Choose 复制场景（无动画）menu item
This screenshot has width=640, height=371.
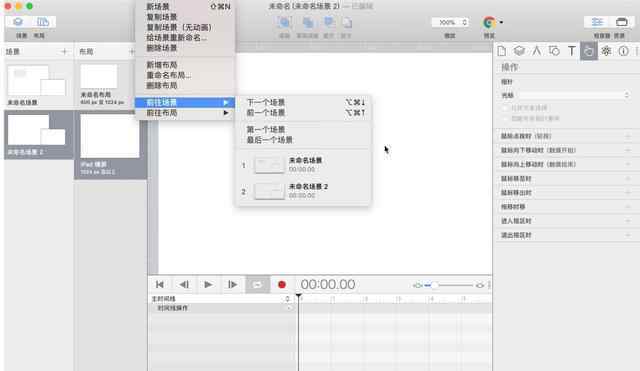pyautogui.click(x=185, y=27)
